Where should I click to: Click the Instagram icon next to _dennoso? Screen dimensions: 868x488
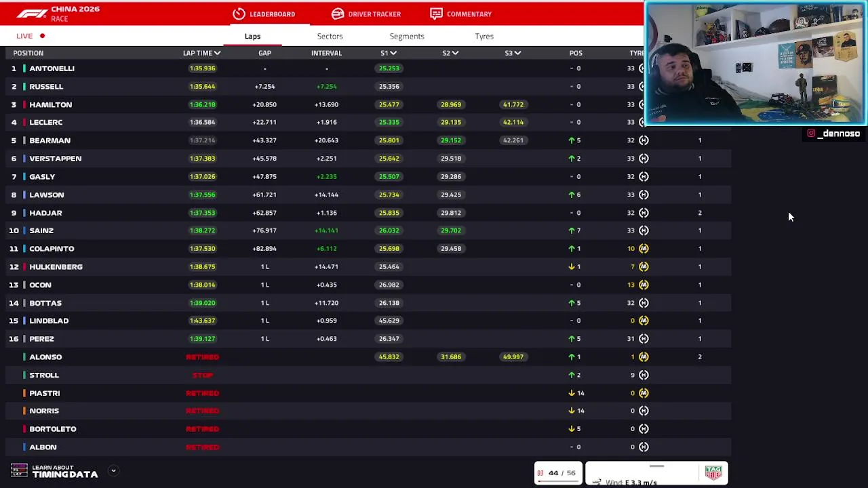pos(811,134)
